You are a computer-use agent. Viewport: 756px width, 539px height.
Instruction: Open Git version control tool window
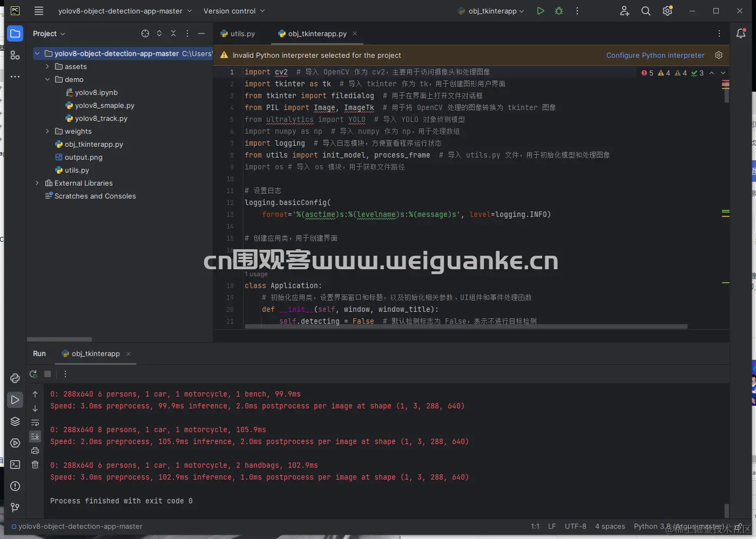15,508
